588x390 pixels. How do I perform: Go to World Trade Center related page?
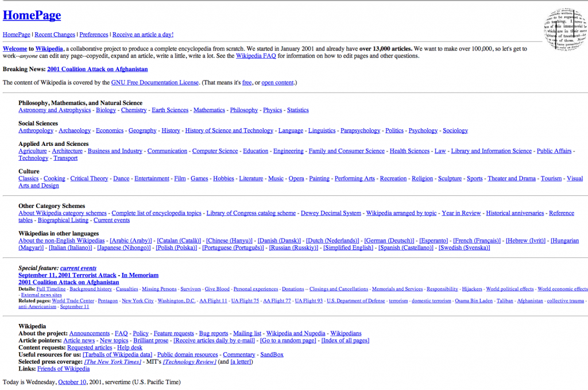pos(73,301)
